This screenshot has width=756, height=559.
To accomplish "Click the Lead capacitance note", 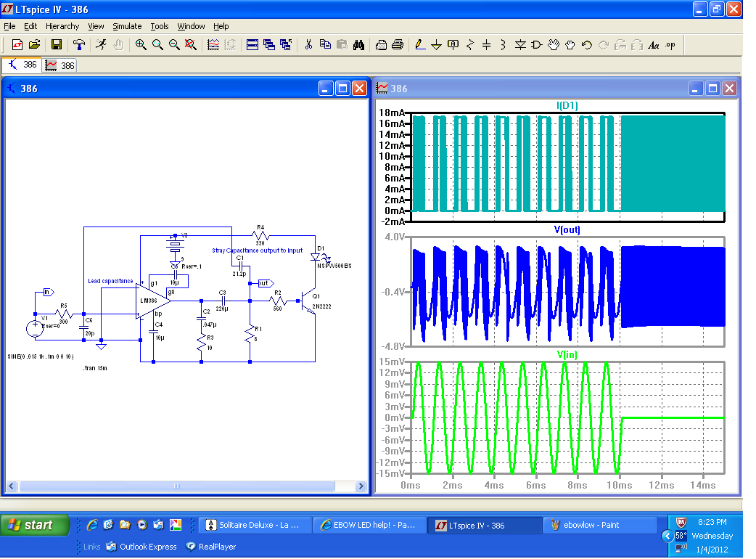I will click(x=110, y=281).
